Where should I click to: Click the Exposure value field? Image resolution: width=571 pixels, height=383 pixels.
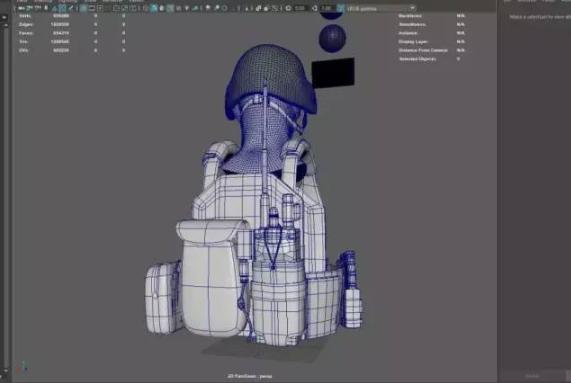[300, 8]
